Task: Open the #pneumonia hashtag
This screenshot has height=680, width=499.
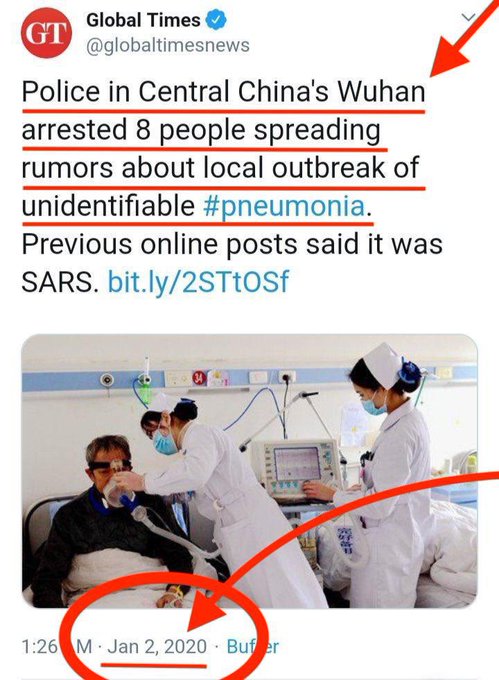Action: point(284,206)
